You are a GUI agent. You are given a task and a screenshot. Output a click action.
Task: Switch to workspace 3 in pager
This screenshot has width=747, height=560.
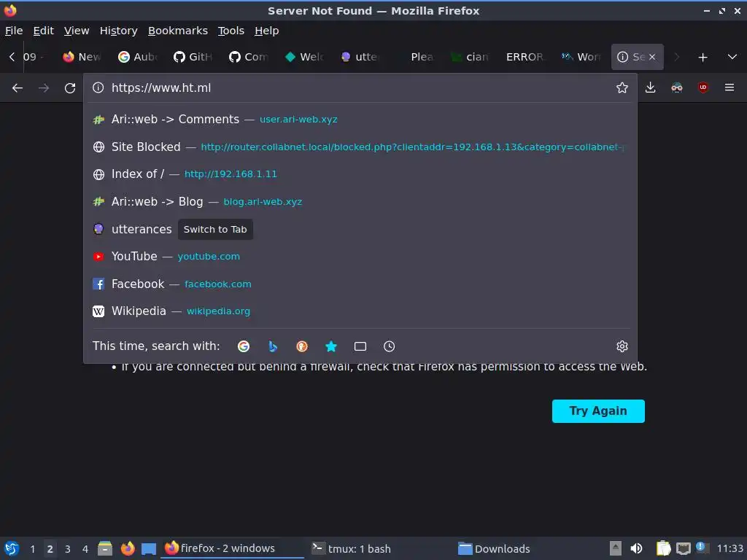tap(68, 549)
